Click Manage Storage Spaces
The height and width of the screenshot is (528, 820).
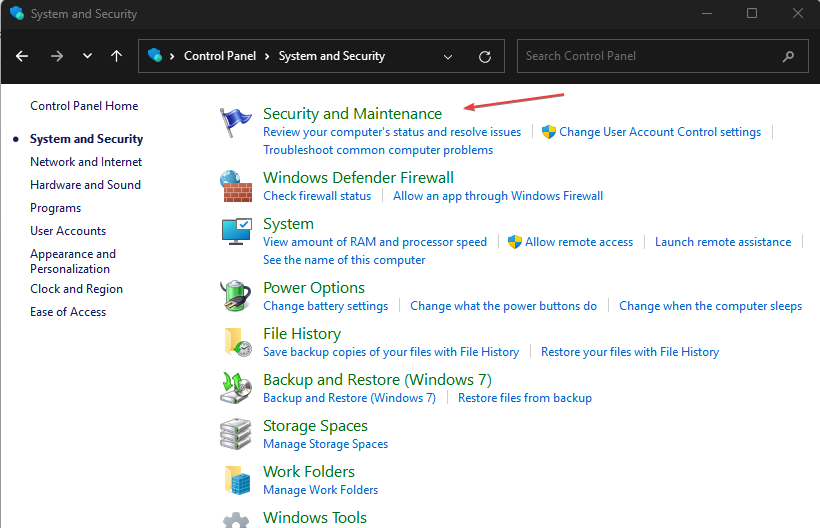click(x=325, y=444)
